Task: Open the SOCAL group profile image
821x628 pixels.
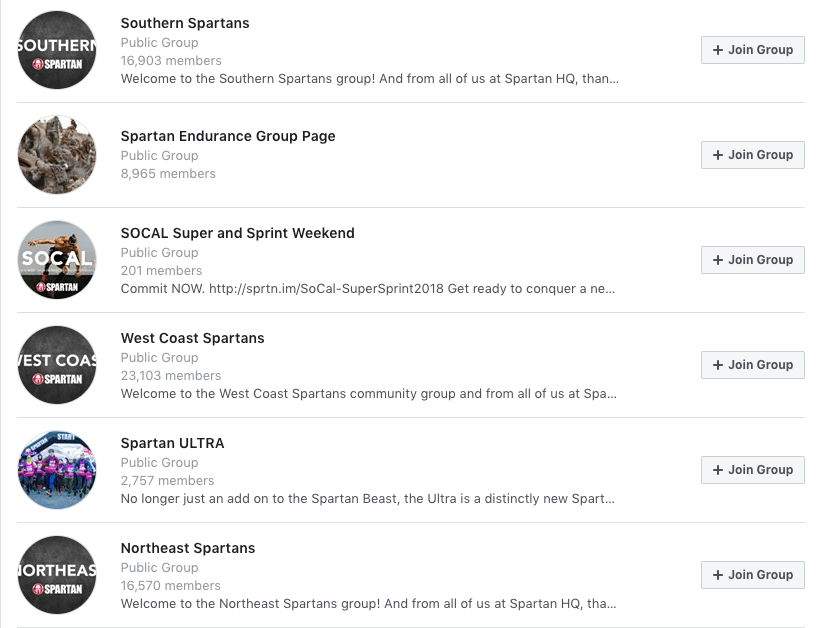Action: click(x=57, y=260)
